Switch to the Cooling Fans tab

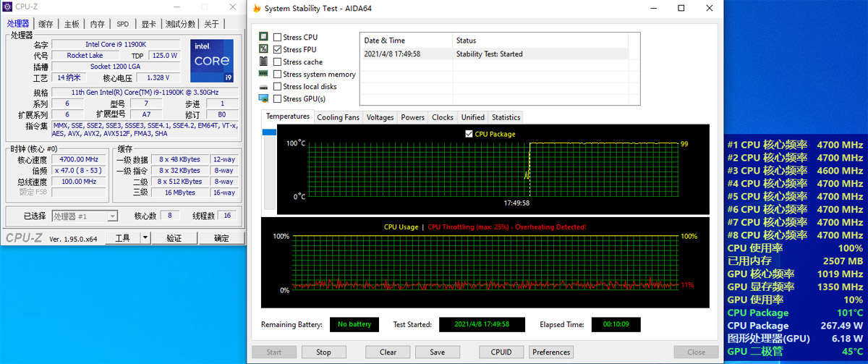coord(338,117)
